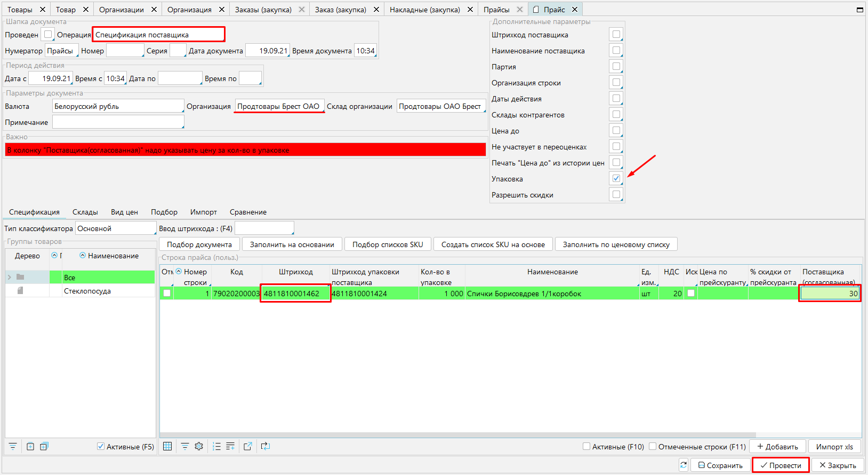Click the stacked squares plus icon under tree

point(44,447)
